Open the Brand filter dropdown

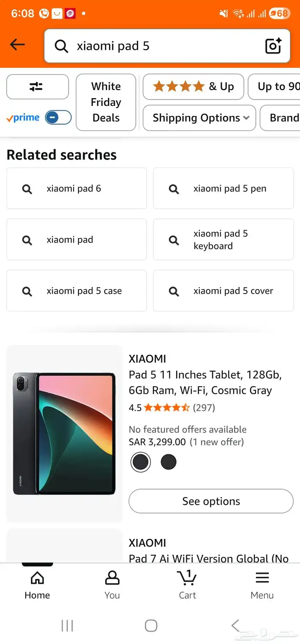coord(284,118)
